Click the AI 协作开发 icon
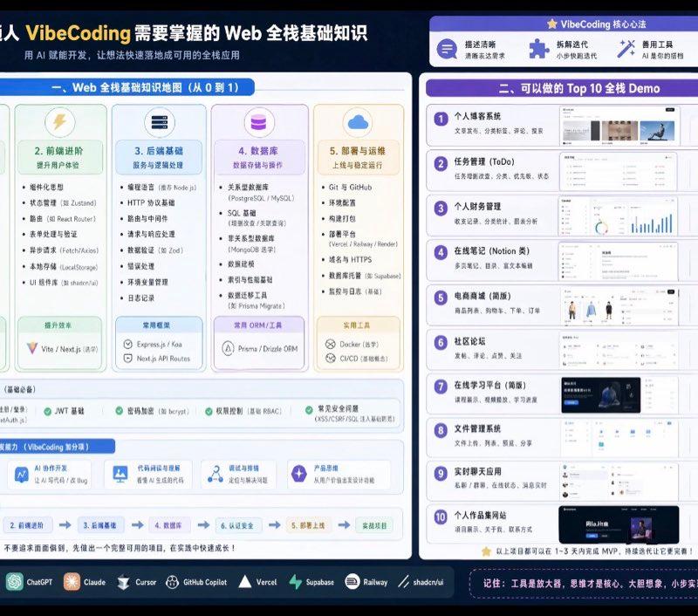Screen dimensions: 698x616 click(21, 475)
